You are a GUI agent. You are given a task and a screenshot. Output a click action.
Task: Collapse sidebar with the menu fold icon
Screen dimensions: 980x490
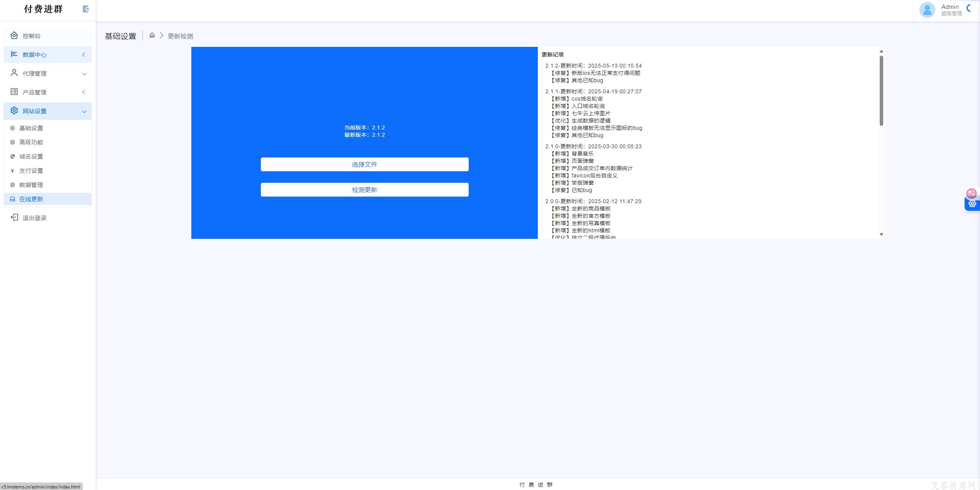click(85, 9)
